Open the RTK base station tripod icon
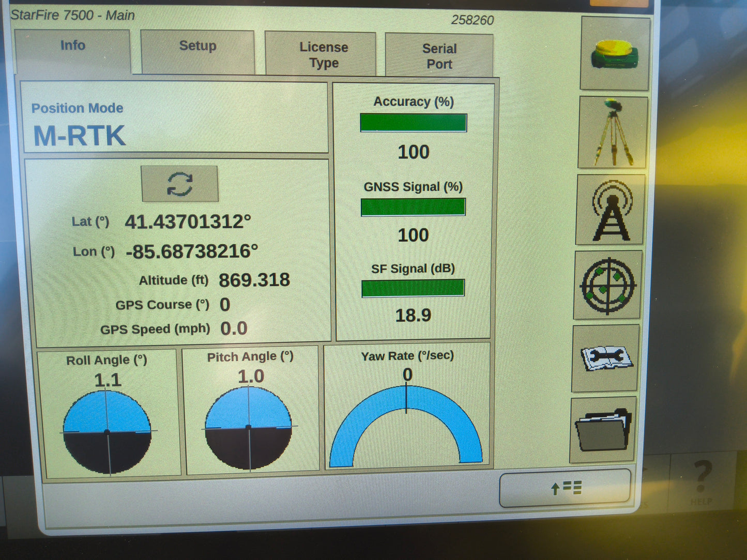This screenshot has height=560, width=747. coord(613,131)
